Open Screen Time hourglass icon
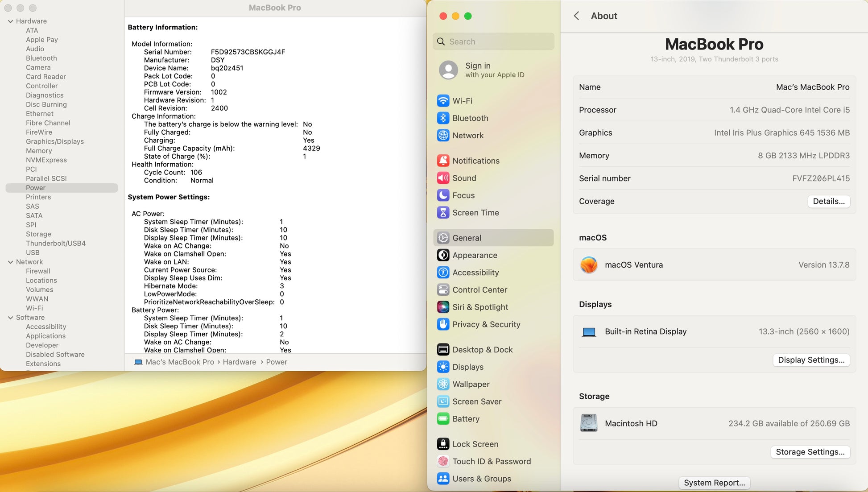 click(443, 213)
